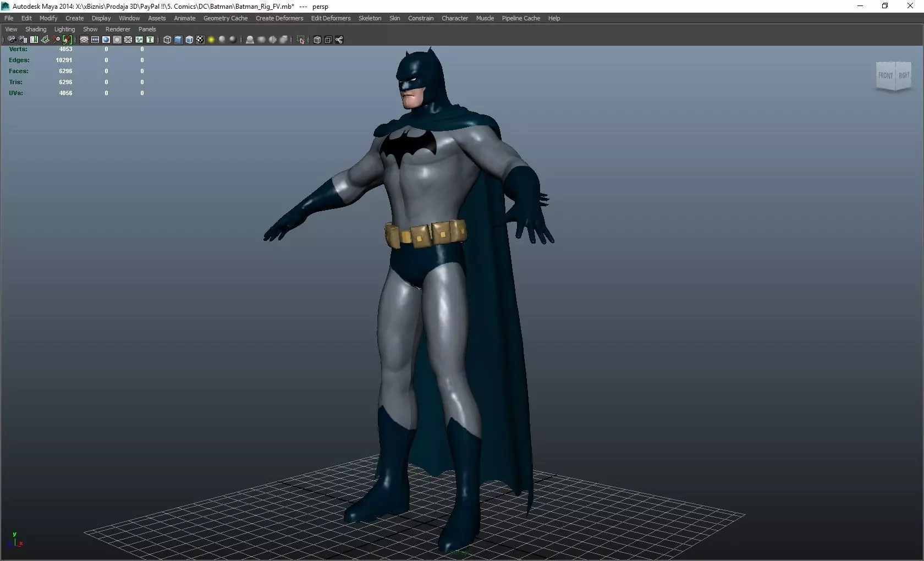Open the Skin menu

point(394,18)
